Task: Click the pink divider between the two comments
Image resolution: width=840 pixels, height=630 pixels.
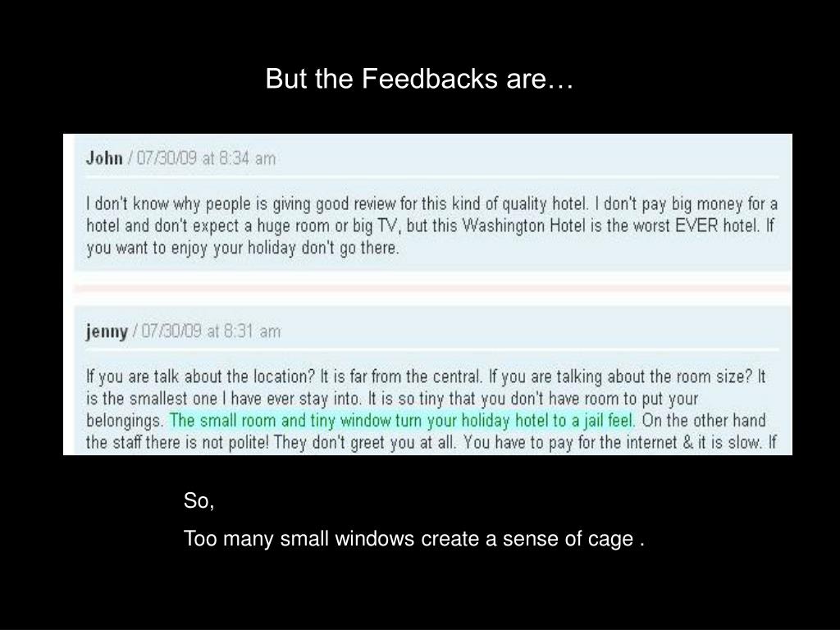Action: tap(431, 290)
